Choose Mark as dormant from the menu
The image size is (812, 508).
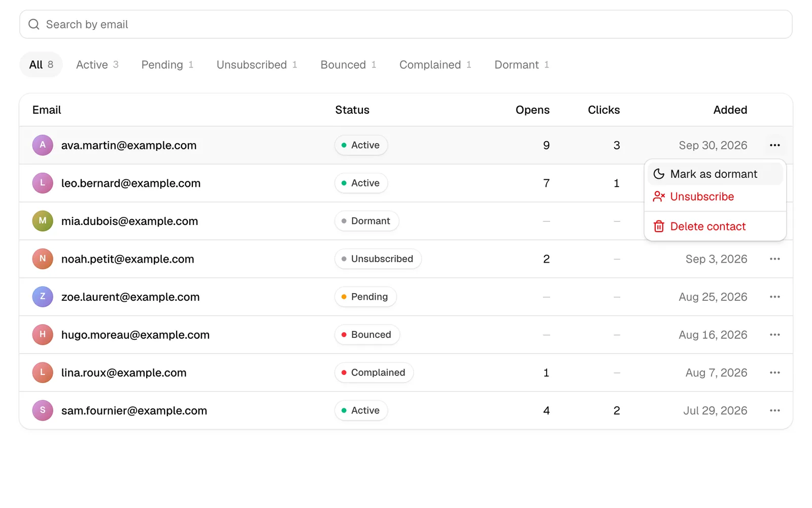click(x=715, y=174)
